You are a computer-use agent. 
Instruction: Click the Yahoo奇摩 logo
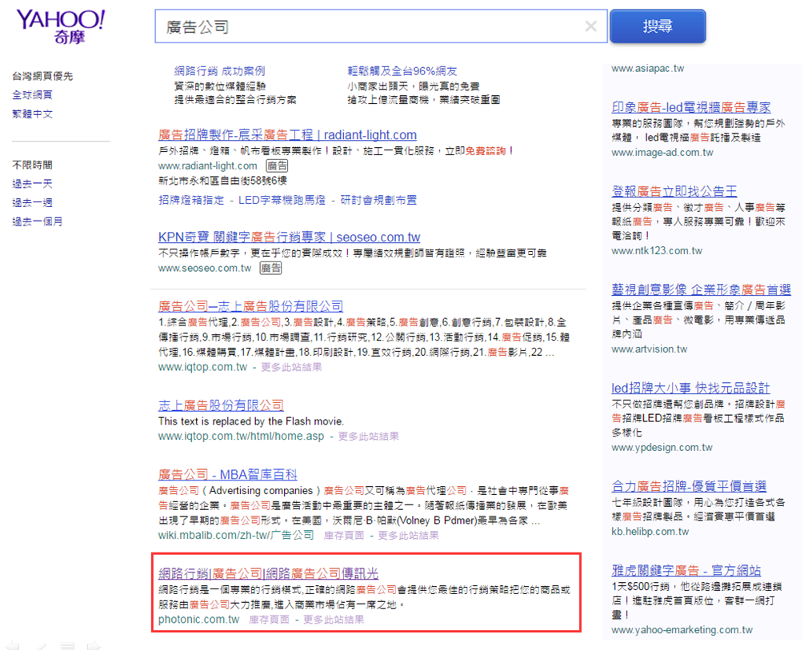tap(61, 26)
